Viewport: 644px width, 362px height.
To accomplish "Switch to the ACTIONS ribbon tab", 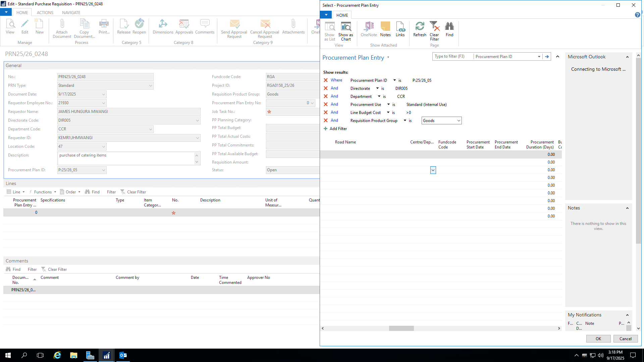I will (x=45, y=12).
